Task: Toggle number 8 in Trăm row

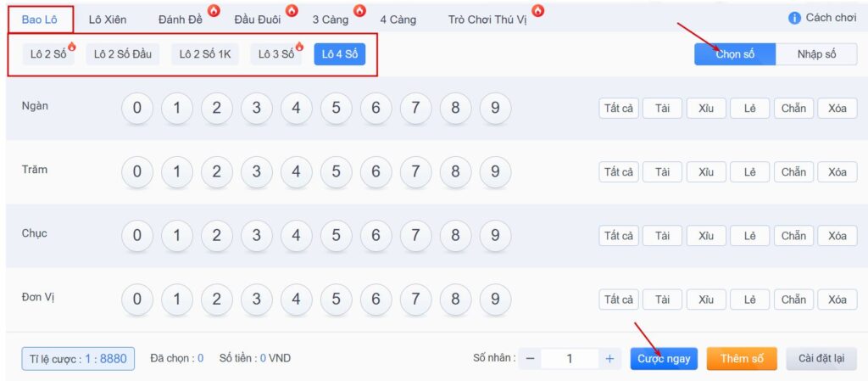Action: coord(455,171)
